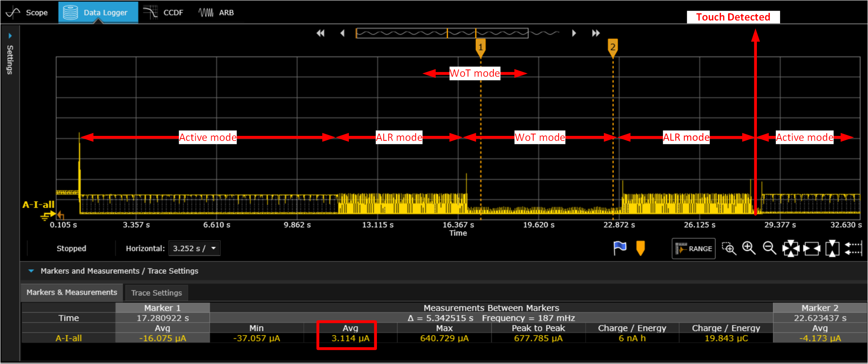868x364 pixels.
Task: Autoscale vertical axis icon
Action: point(832,249)
